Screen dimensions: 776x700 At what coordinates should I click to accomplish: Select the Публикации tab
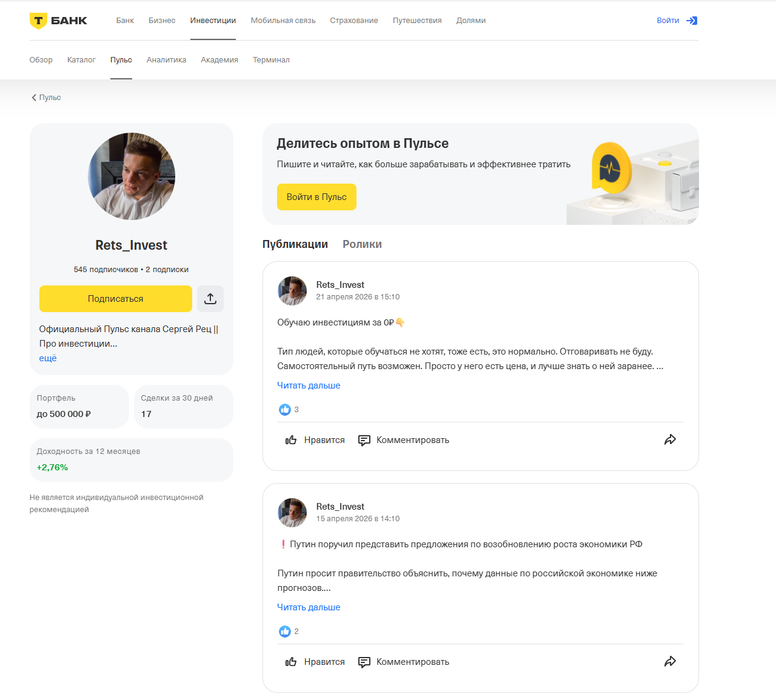pyautogui.click(x=295, y=244)
